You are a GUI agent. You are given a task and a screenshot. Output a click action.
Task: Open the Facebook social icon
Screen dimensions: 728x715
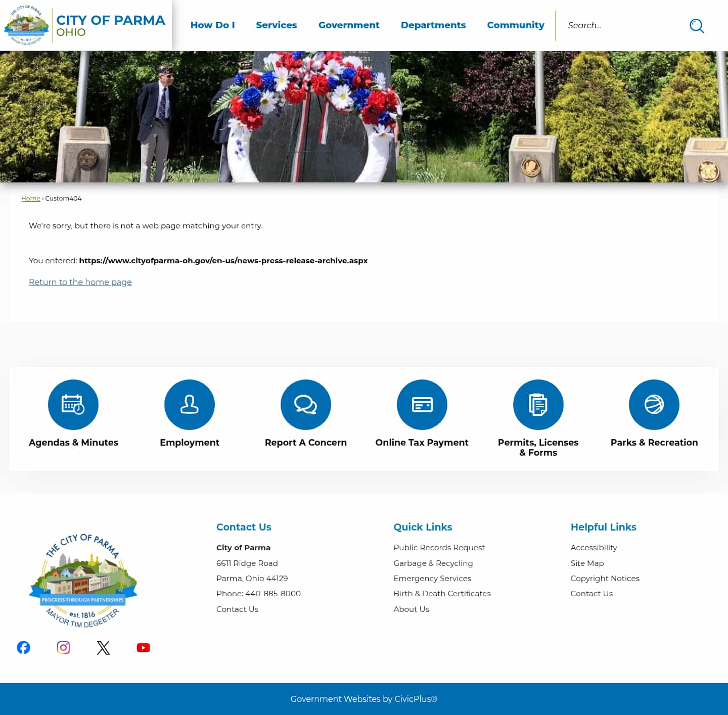pos(23,647)
